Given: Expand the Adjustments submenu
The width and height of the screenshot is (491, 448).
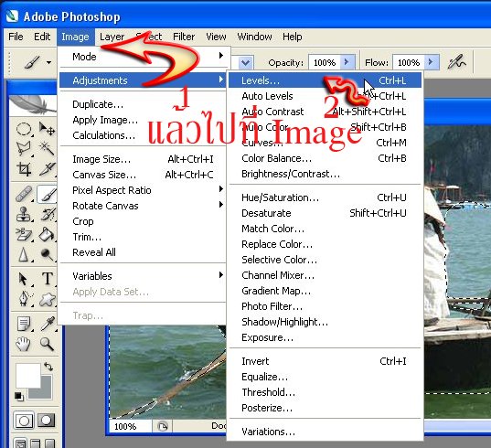Looking at the screenshot, I should coord(143,80).
